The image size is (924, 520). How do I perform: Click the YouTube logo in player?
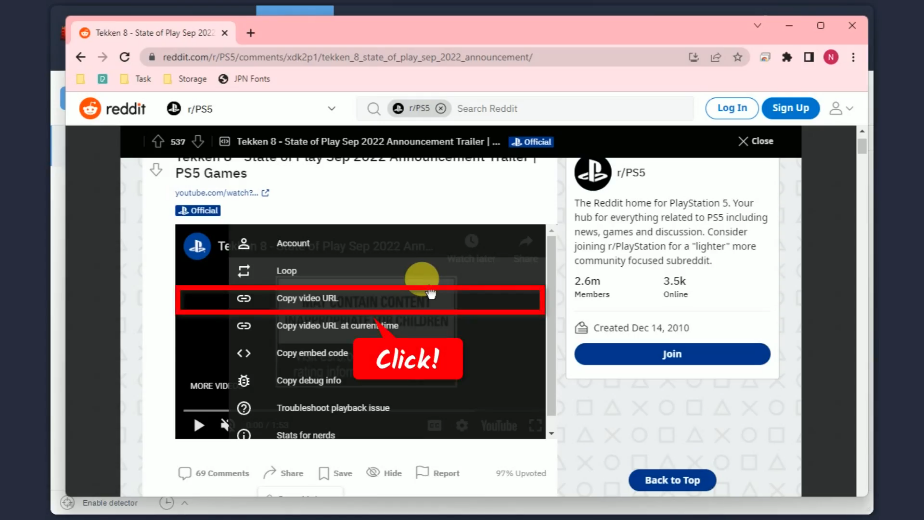click(x=499, y=426)
